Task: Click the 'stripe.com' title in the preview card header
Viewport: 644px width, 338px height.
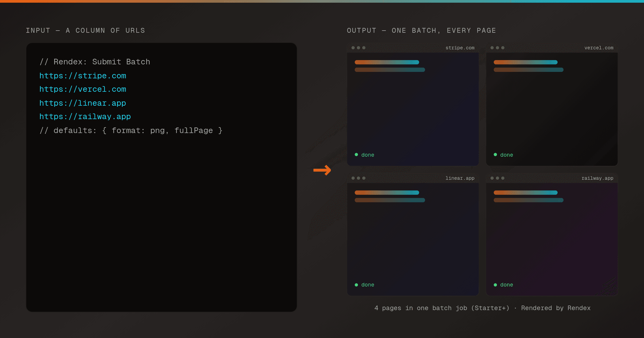Action: pos(460,48)
